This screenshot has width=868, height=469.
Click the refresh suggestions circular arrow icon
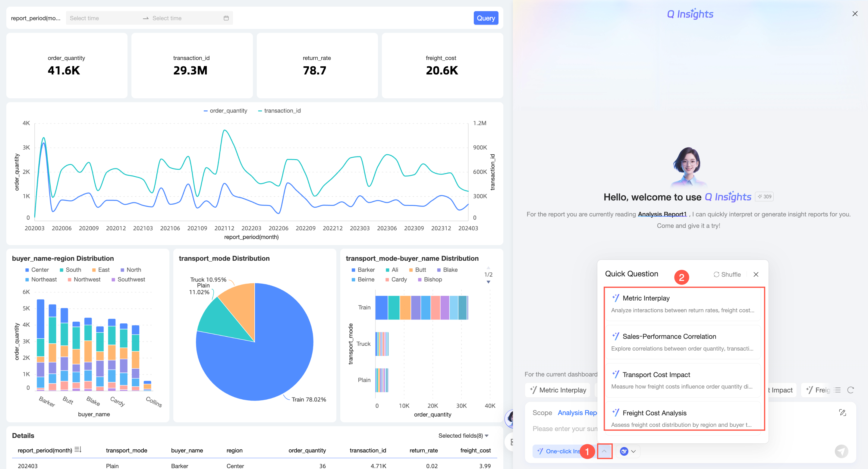(x=851, y=390)
